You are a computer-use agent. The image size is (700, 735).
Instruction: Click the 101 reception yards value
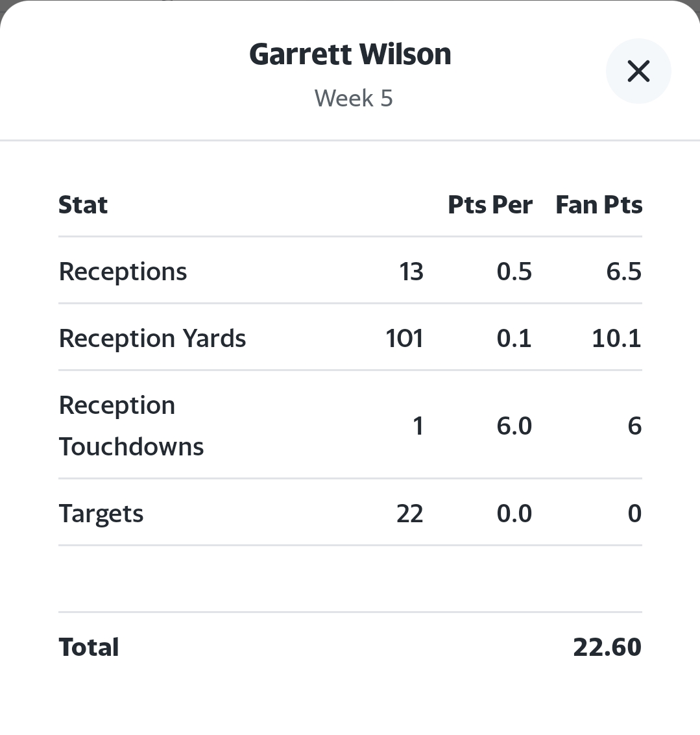(x=404, y=339)
